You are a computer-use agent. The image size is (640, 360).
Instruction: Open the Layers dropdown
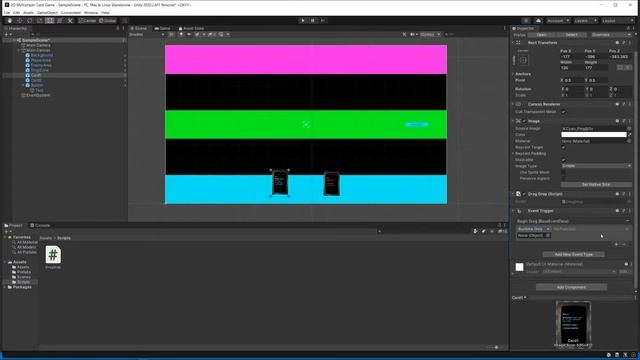585,20
